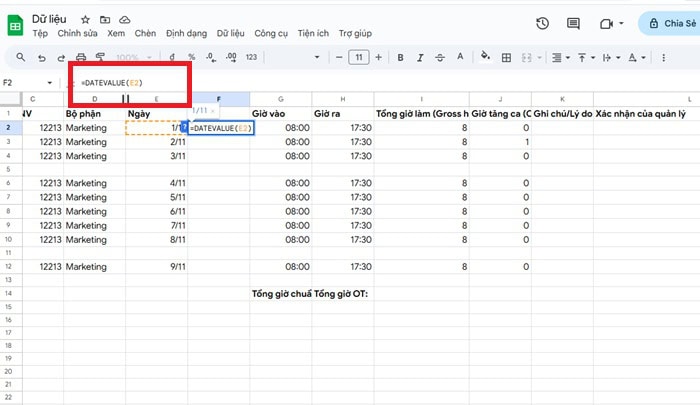The width and height of the screenshot is (700, 405).
Task: Dismiss the 1/11 formula preview tooltip
Action: pos(212,111)
